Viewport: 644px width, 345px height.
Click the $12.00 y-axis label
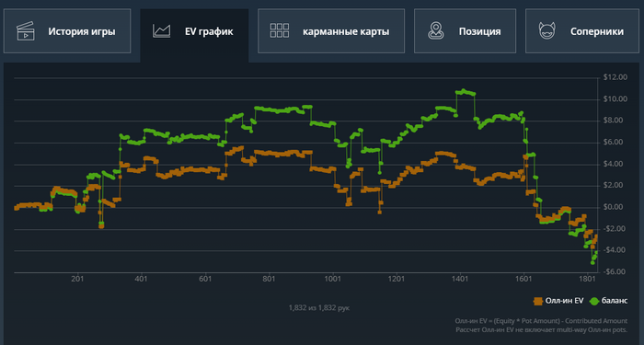click(615, 77)
